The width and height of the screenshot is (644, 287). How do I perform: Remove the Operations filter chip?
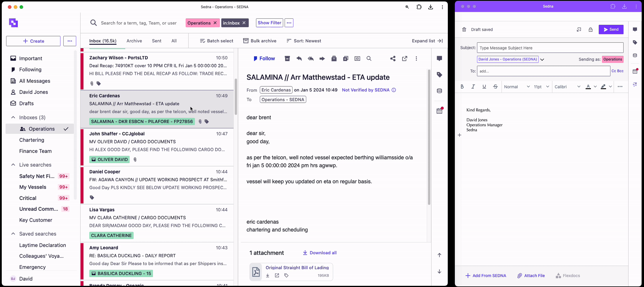pos(215,23)
